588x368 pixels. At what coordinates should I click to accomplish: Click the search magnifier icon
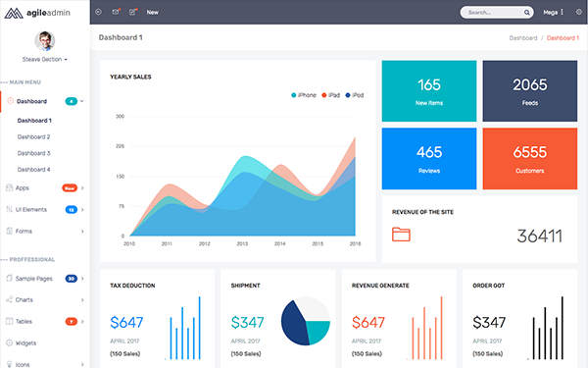(x=527, y=13)
